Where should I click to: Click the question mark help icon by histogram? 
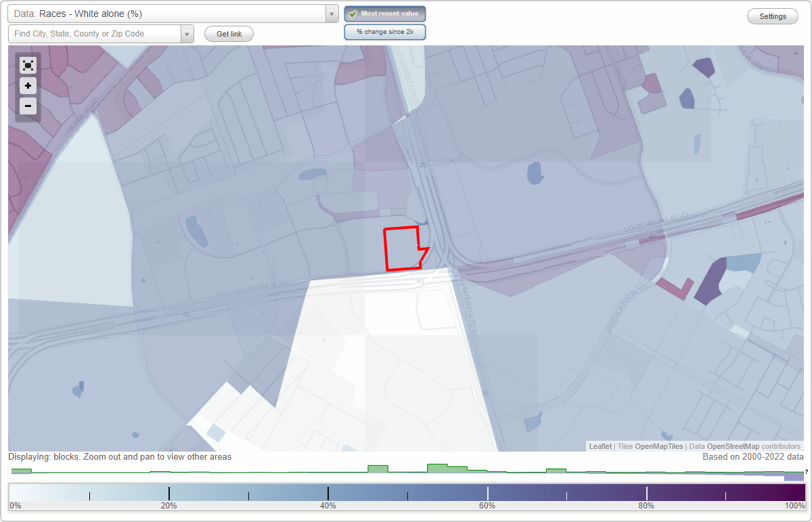click(807, 471)
